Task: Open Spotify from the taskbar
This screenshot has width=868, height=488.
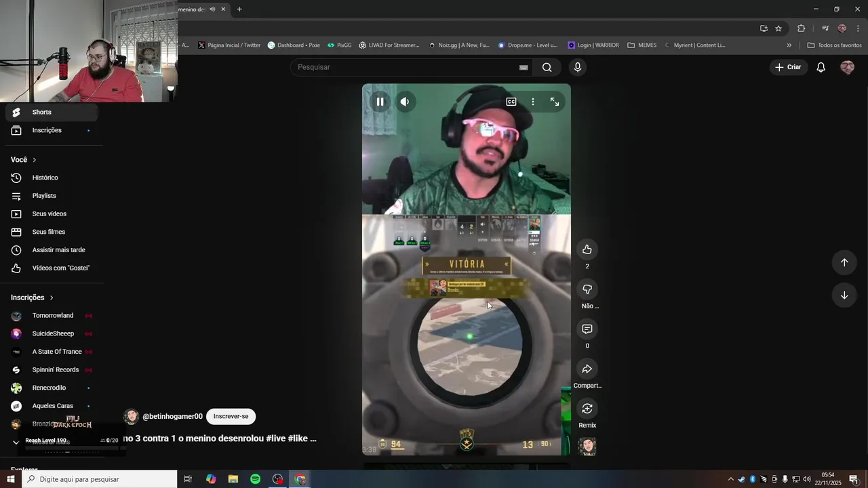Action: click(255, 479)
